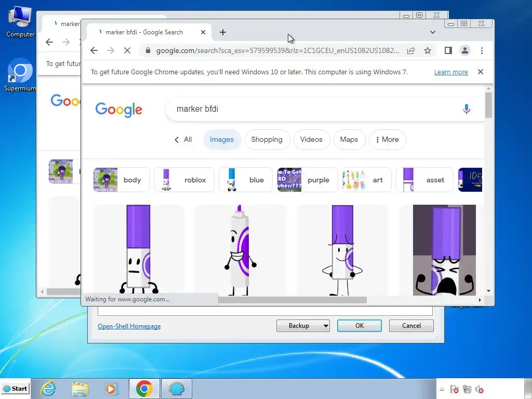
Task: Open Windows Explorer from the taskbar
Action: (79, 389)
